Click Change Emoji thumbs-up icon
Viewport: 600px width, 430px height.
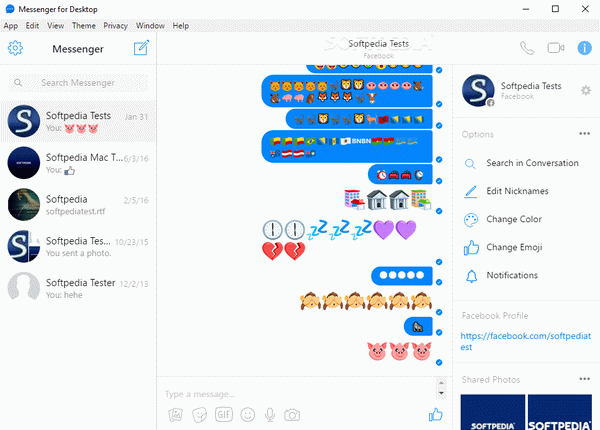click(471, 248)
